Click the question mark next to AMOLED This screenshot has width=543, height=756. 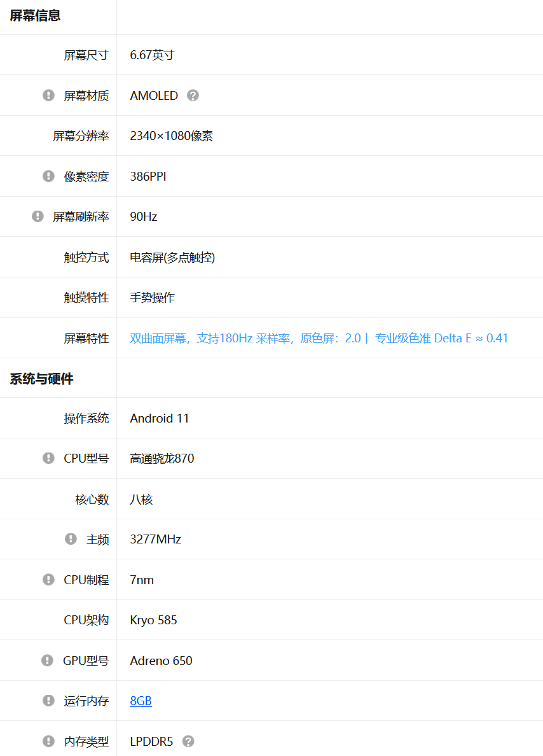coord(193,95)
